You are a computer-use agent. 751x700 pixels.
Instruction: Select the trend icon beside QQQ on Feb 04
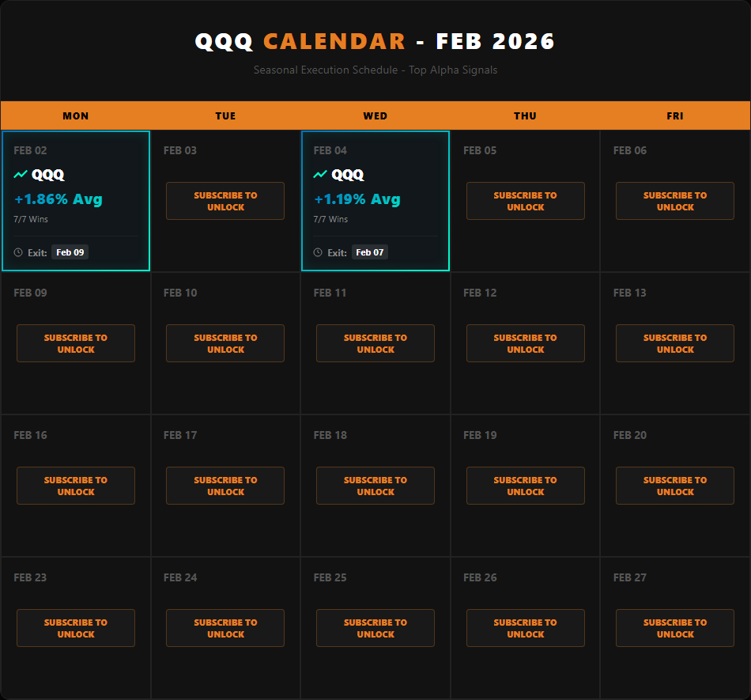(x=319, y=174)
